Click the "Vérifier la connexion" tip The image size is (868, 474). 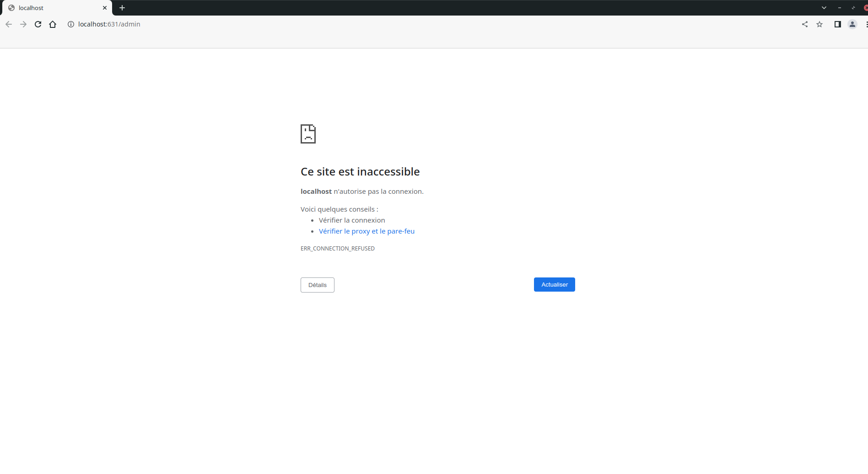pos(352,220)
